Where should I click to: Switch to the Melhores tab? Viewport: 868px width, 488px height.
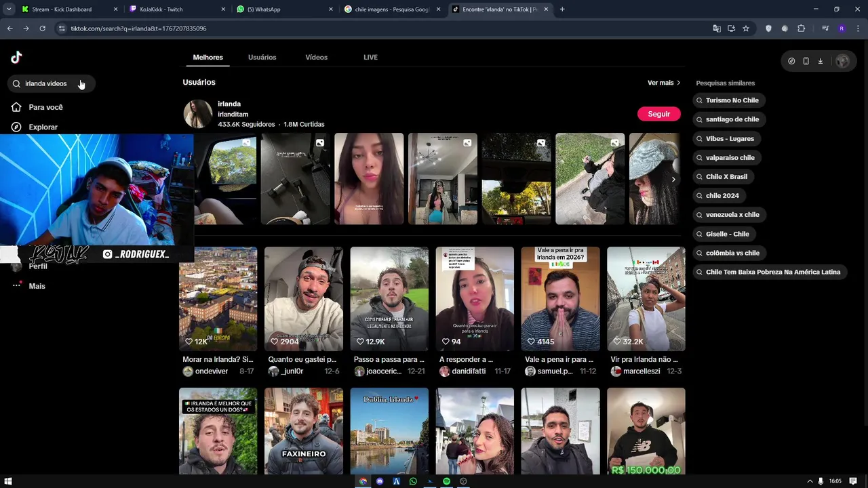point(208,57)
